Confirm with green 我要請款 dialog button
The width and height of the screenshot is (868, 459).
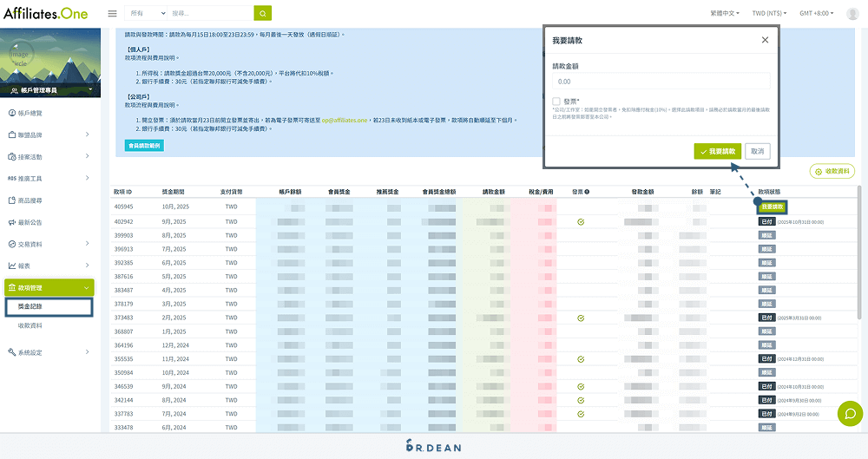[718, 151]
